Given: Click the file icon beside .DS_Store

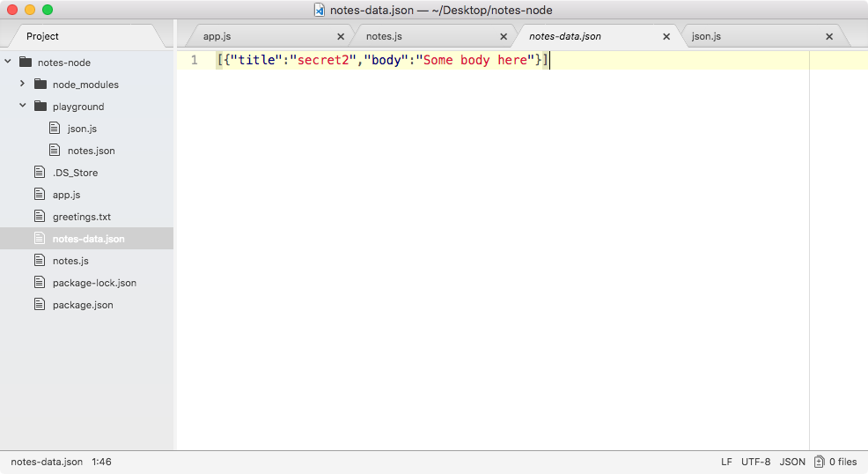Looking at the screenshot, I should 40,172.
